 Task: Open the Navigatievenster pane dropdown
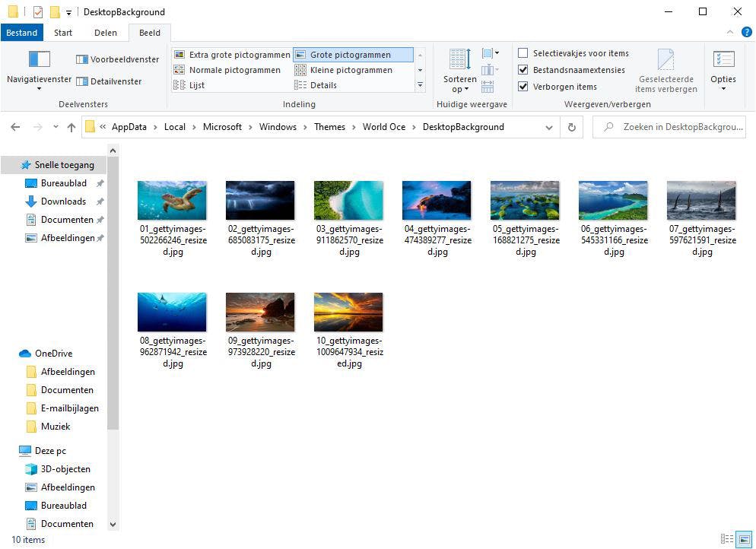click(39, 71)
